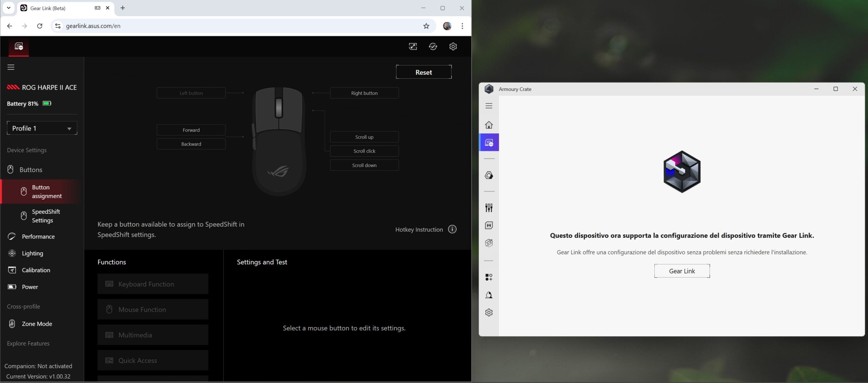Viewport: 868px width, 383px height.
Task: Toggle the Gear Link hamburger sidebar menu
Action: point(11,67)
